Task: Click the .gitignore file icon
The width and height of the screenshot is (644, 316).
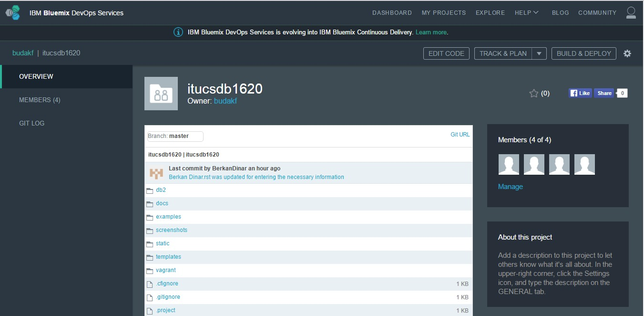Action: pos(150,297)
